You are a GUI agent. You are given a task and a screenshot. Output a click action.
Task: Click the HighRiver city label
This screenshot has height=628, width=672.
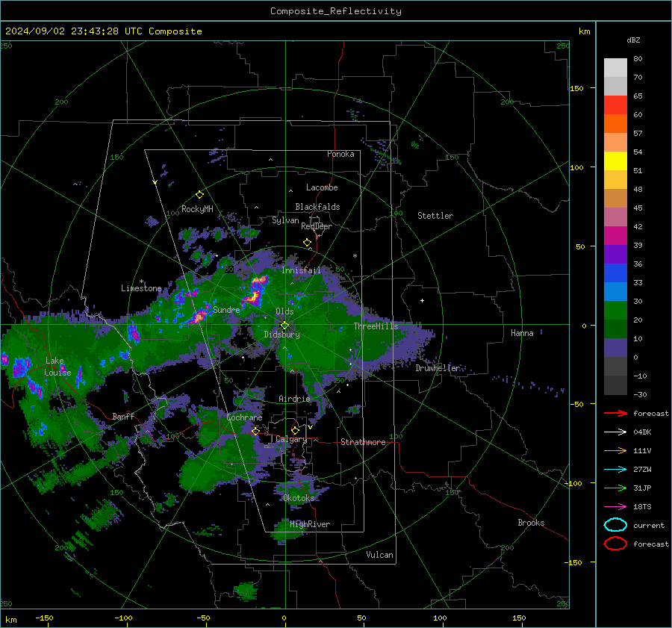(310, 524)
